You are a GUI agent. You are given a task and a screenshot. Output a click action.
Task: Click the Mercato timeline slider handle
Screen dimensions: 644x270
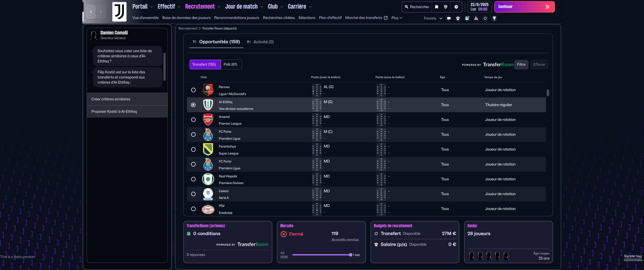click(350, 255)
